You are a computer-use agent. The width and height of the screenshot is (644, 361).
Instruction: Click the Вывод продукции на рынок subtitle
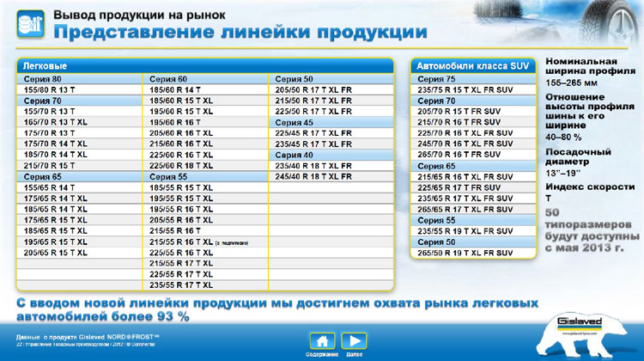coord(139,15)
